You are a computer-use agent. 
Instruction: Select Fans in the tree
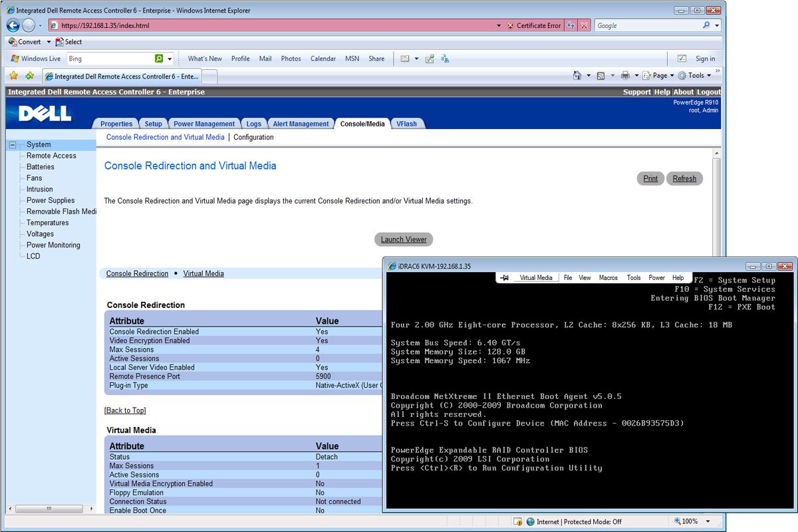tap(34, 178)
